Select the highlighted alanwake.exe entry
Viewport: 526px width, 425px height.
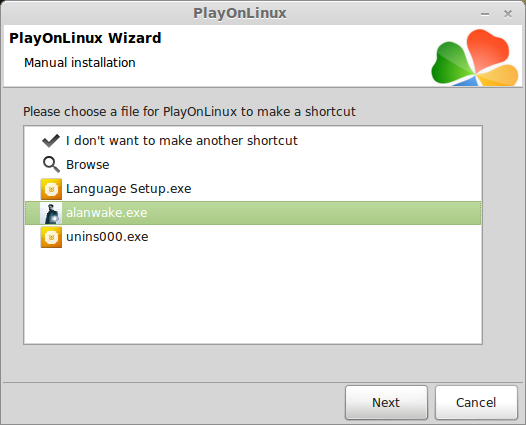[253, 213]
